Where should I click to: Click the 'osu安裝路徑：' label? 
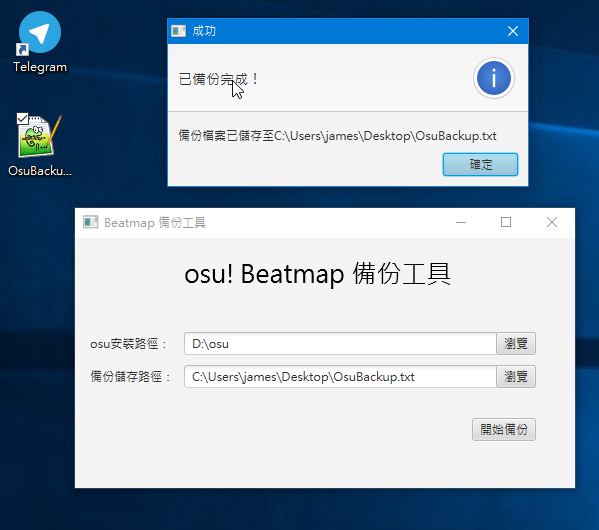coord(129,344)
